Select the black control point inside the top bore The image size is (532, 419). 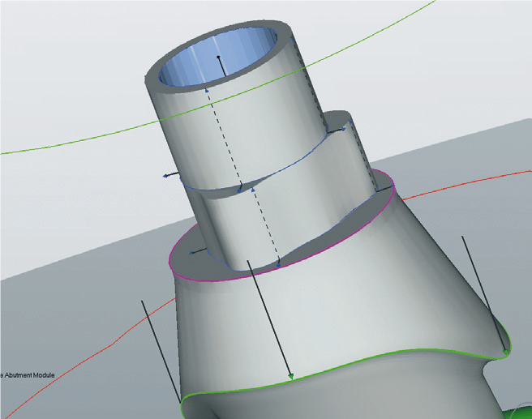(219, 58)
